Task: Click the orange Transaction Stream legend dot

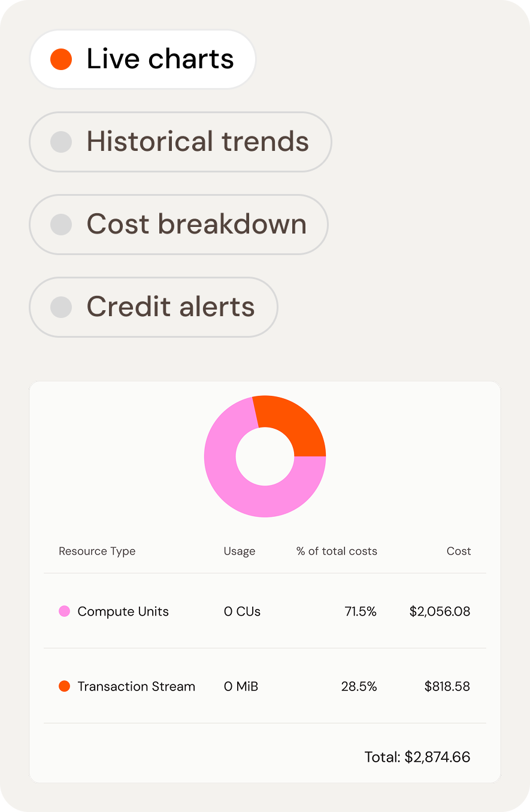Action: 64,686
